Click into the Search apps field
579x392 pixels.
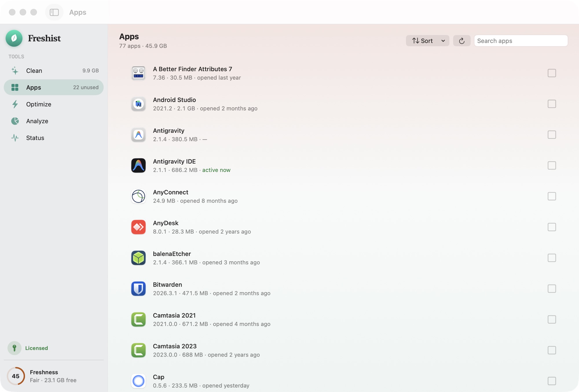click(x=521, y=41)
